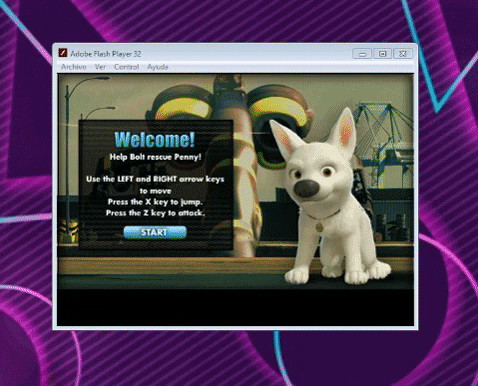Screen dimensions: 478x386
Task: Open the Archivo menu
Action: coord(74,67)
